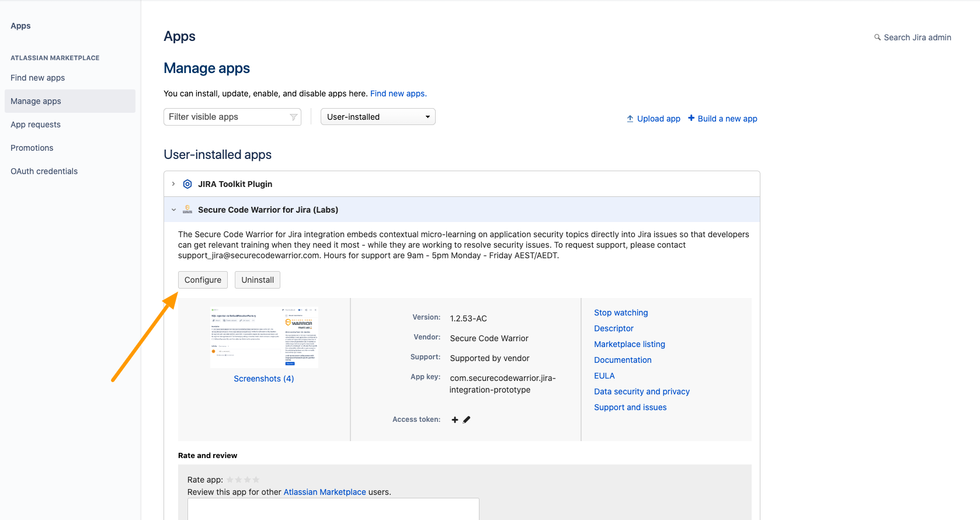
Task: Expand the JIRA Toolkit Plugin row
Action: coord(173,184)
